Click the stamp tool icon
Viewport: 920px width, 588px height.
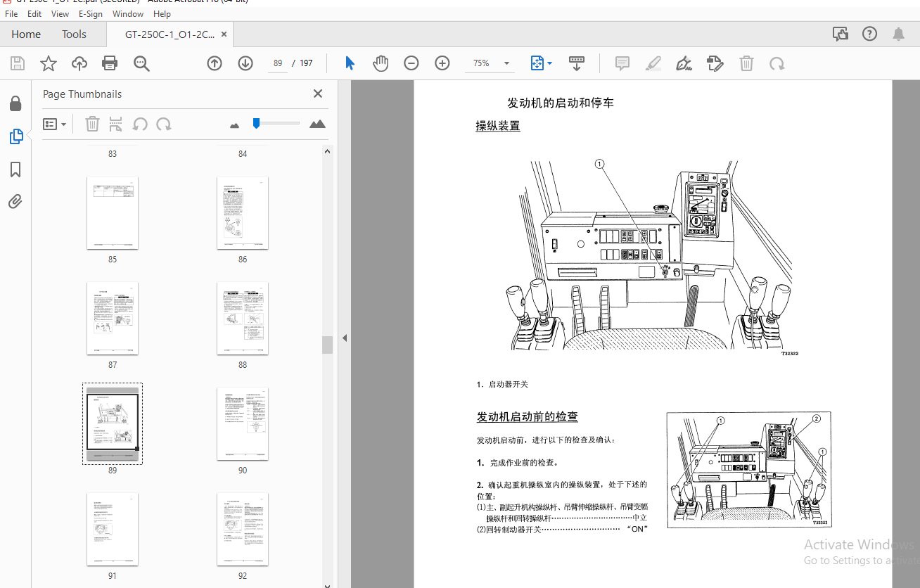715,63
